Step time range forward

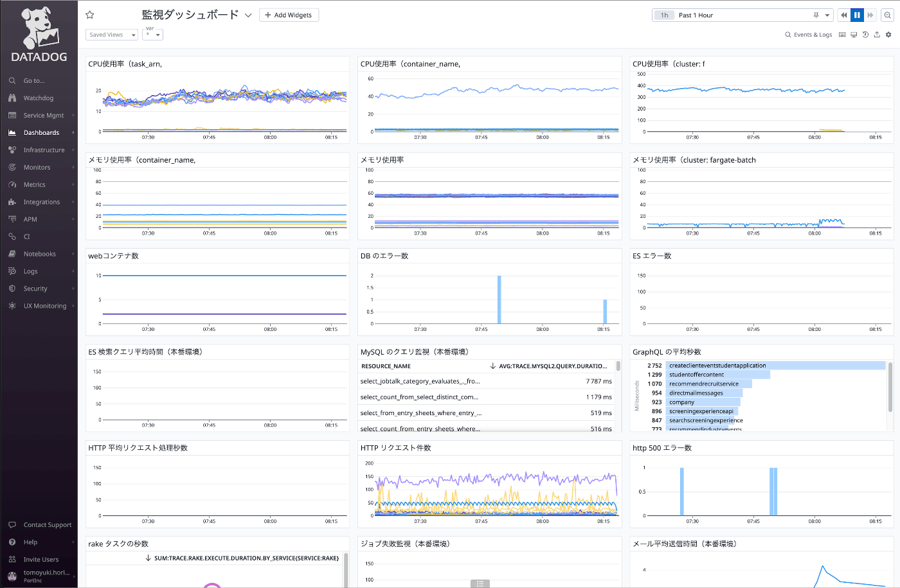pyautogui.click(x=870, y=15)
